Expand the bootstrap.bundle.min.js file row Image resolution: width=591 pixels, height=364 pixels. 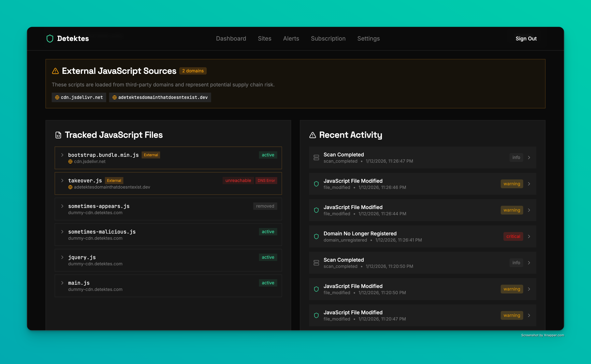(x=62, y=155)
